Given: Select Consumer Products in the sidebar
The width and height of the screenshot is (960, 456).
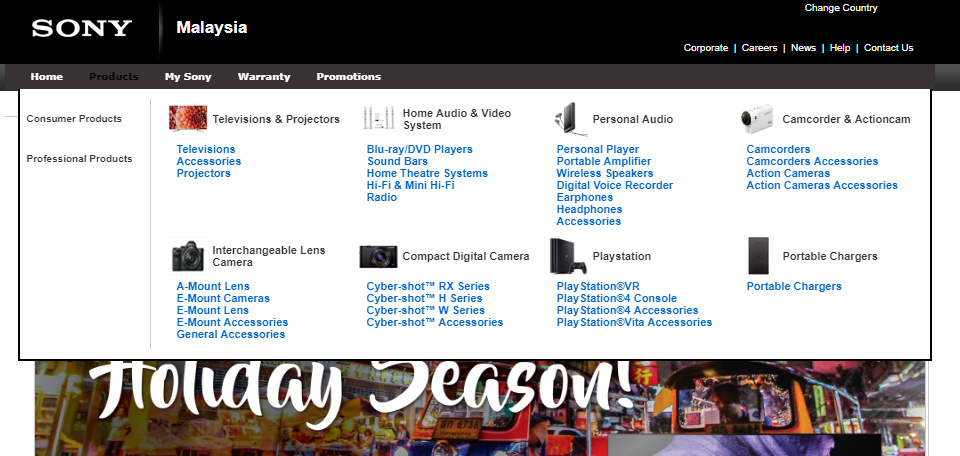Looking at the screenshot, I should (74, 119).
